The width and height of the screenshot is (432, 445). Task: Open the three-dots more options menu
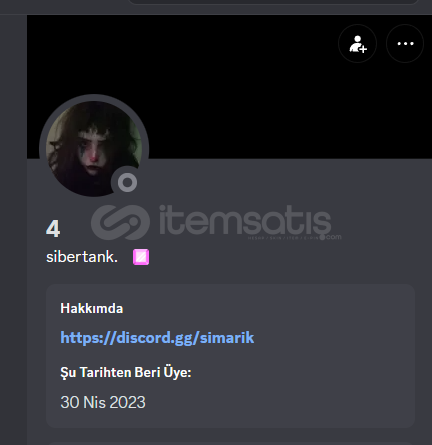coord(405,44)
